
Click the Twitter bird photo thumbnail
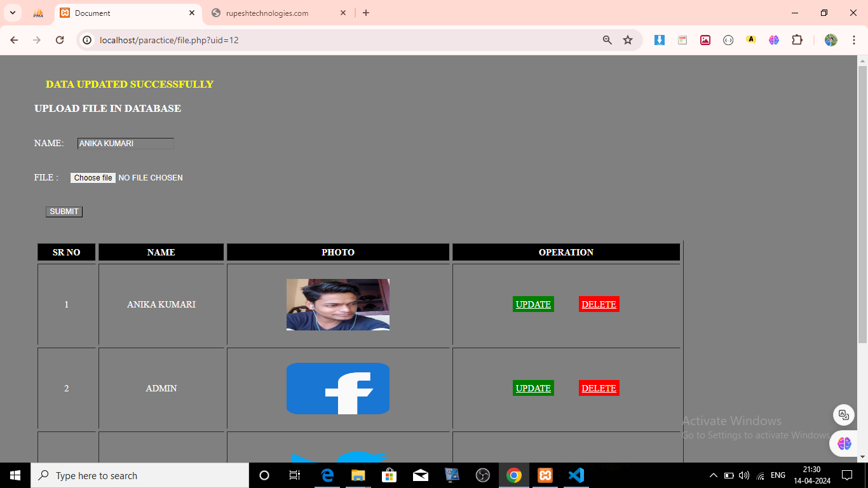click(x=338, y=457)
